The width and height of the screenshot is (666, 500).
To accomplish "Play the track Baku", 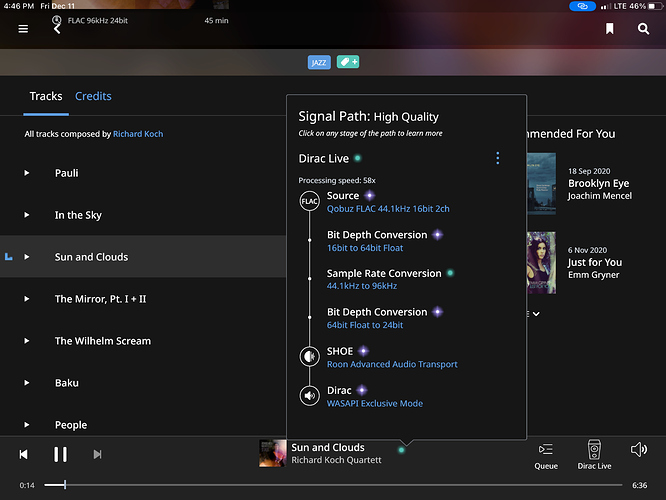I will pyautogui.click(x=27, y=383).
